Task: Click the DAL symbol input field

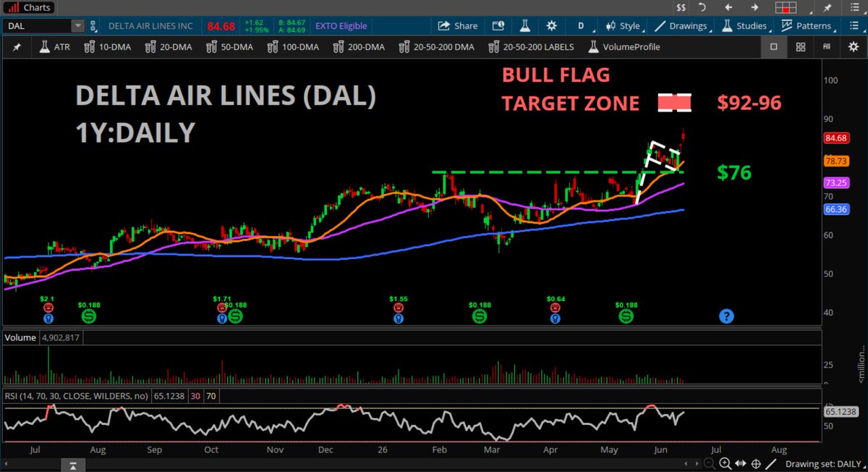Action: [x=38, y=25]
